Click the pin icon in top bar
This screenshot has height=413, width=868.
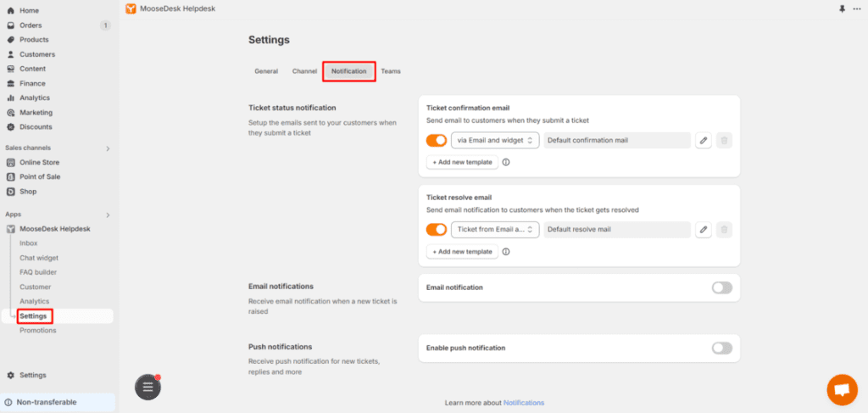click(842, 8)
